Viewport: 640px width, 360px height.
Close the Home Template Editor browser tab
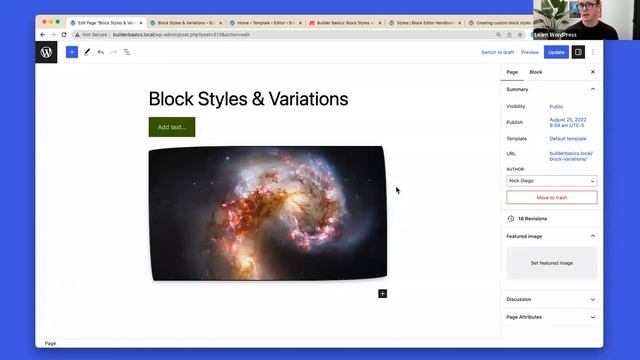pos(300,23)
